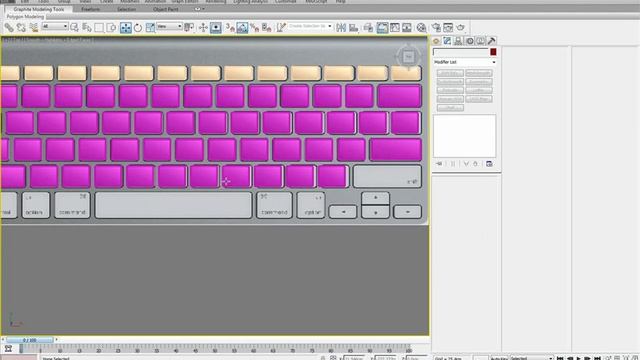
Task: Open the key filter 'Selected' dropdown
Action: tap(531, 358)
